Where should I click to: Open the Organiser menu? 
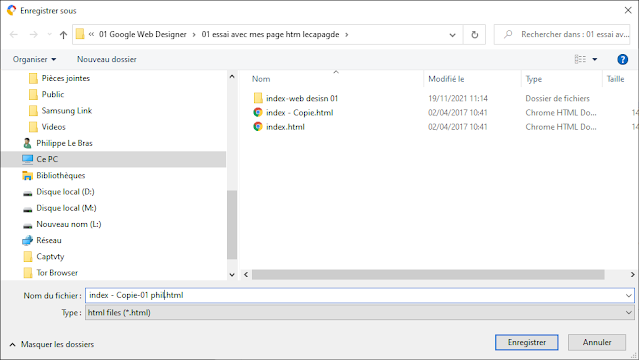click(34, 60)
